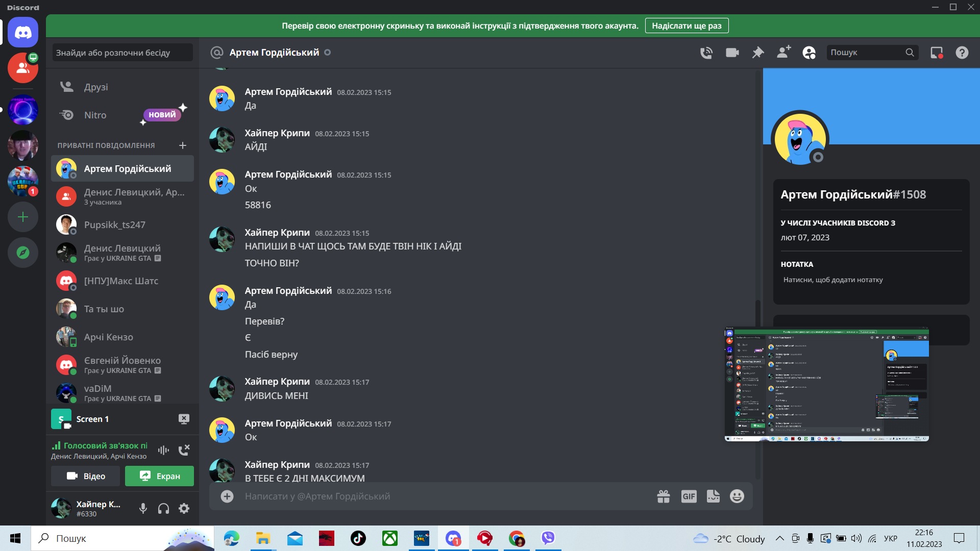Open the server with purple ring icon

[23, 110]
